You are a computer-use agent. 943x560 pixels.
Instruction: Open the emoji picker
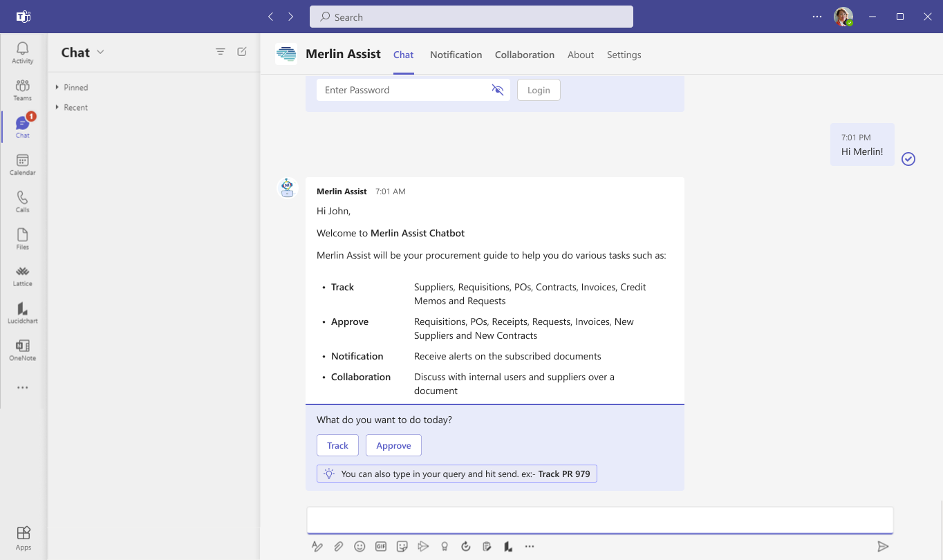pyautogui.click(x=360, y=546)
